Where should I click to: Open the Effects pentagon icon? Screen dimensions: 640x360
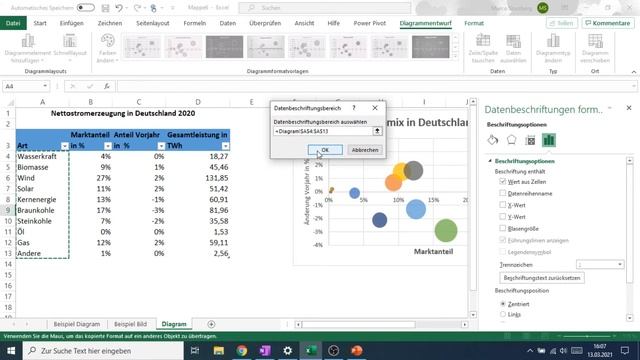(x=511, y=140)
